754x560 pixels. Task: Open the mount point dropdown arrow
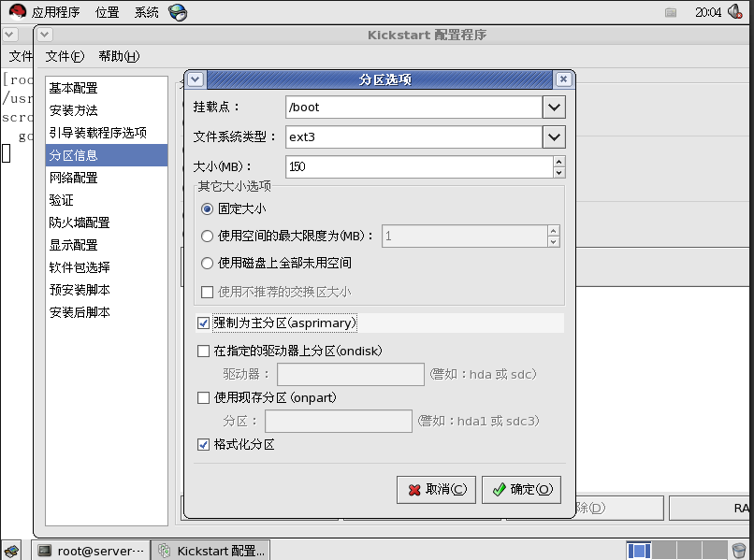coord(554,108)
